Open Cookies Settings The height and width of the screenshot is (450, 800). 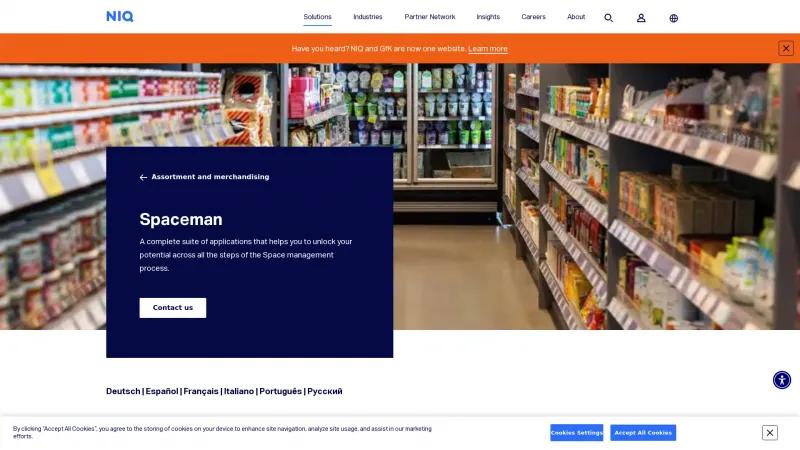[x=577, y=433]
